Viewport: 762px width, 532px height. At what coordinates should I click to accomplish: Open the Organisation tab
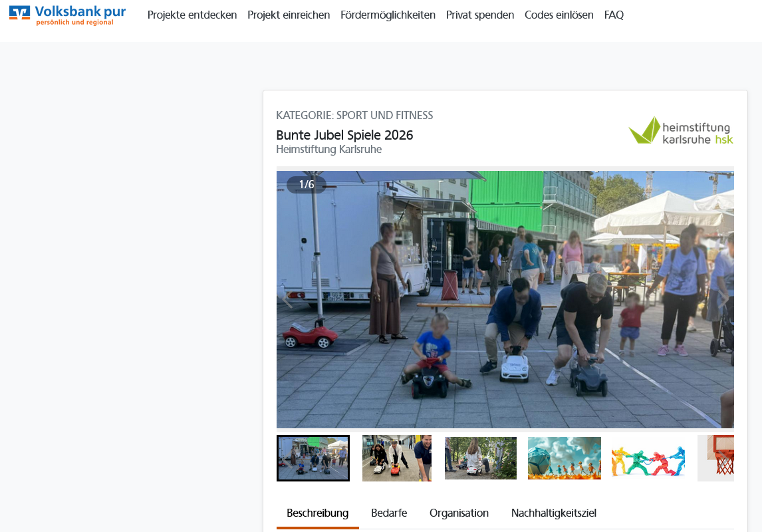[459, 513]
